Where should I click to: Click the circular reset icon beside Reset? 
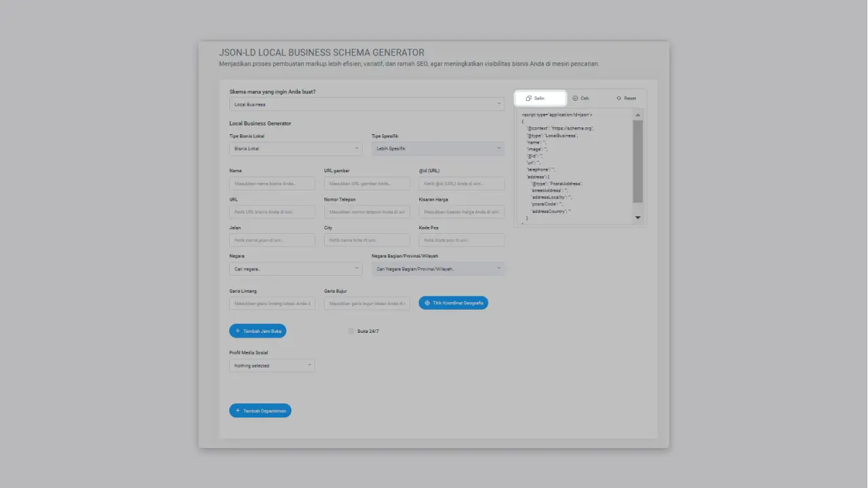[x=618, y=98]
